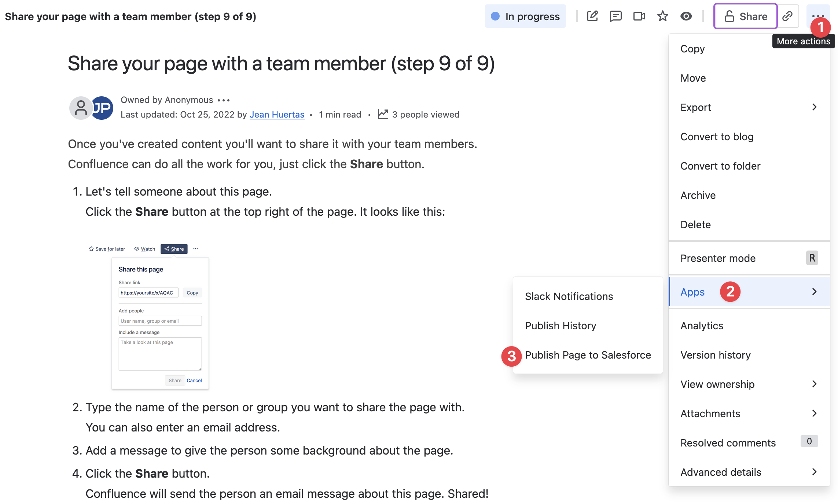Open Jean Huertas profile link
838x504 pixels.
pyautogui.click(x=277, y=114)
